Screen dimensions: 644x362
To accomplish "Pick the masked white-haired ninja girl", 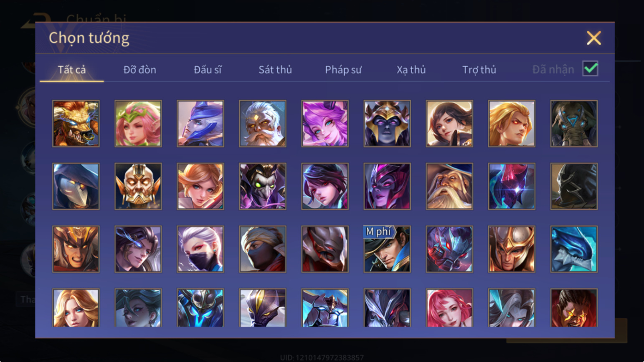I will 200,249.
